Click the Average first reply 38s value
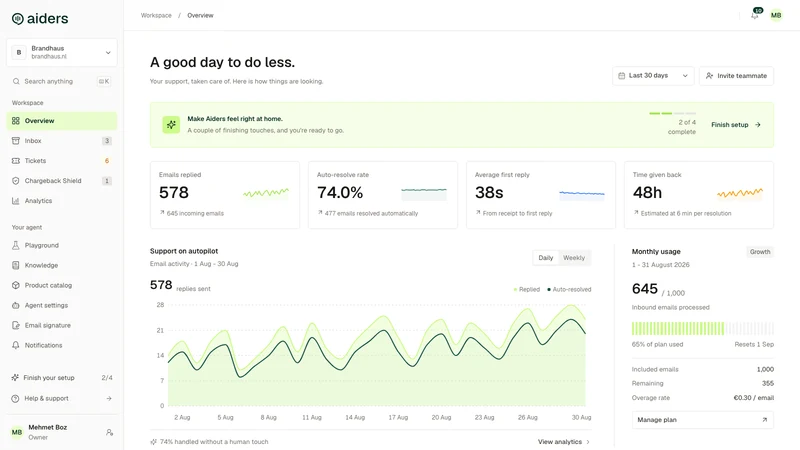800x450 pixels. pyautogui.click(x=489, y=193)
